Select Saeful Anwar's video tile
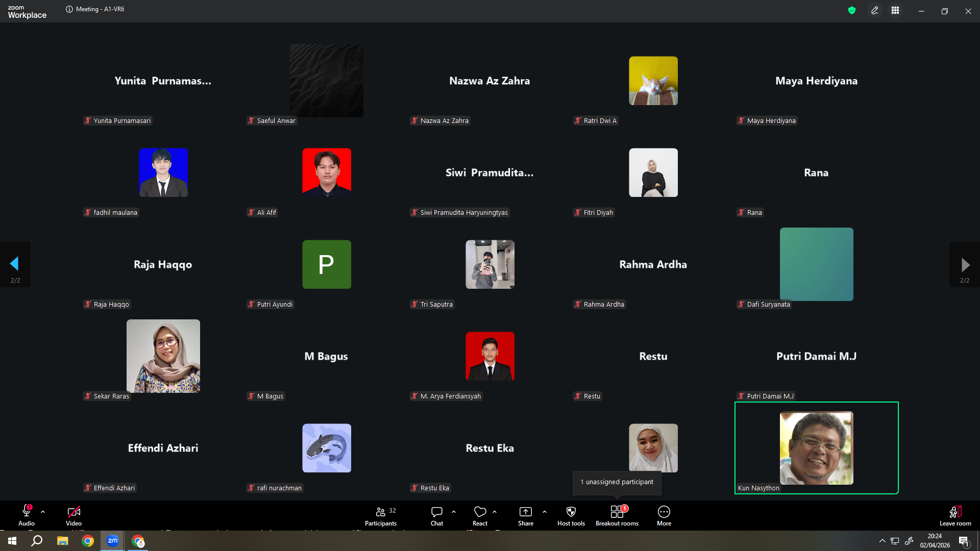 tap(327, 81)
